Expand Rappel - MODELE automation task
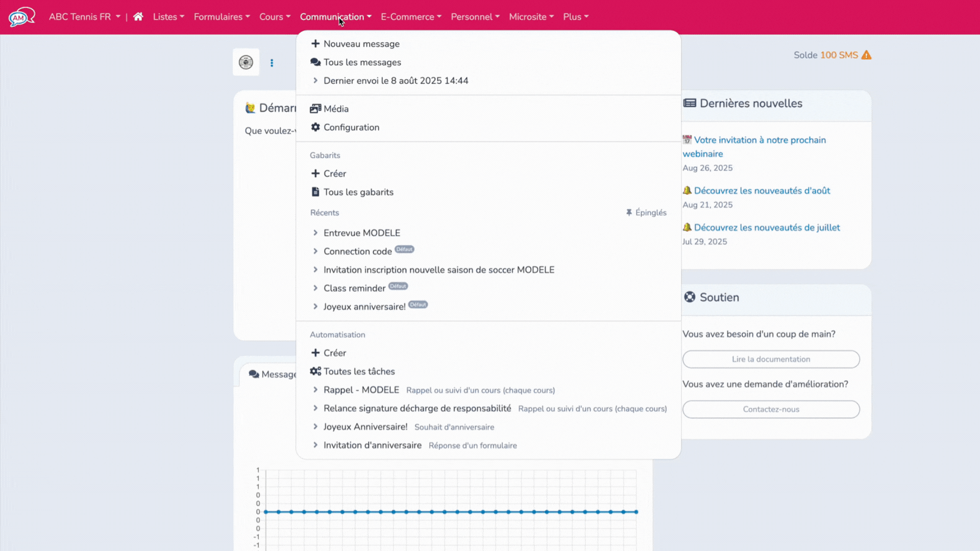980x551 pixels. (361, 390)
